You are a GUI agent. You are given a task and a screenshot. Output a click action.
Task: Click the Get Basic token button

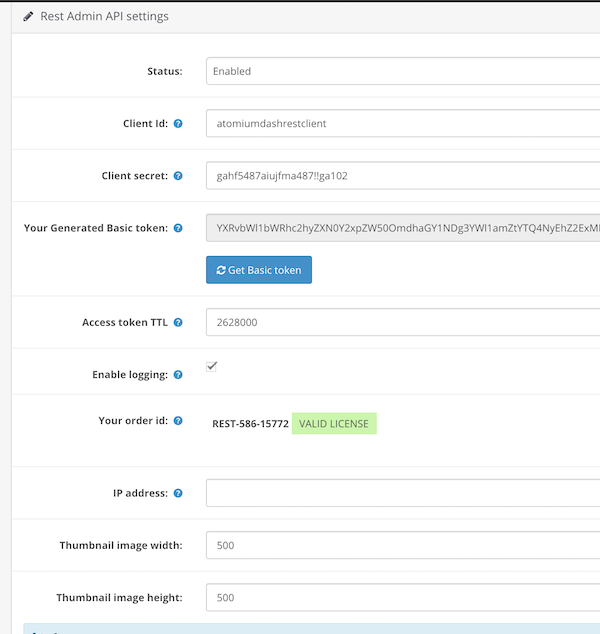pyautogui.click(x=259, y=270)
